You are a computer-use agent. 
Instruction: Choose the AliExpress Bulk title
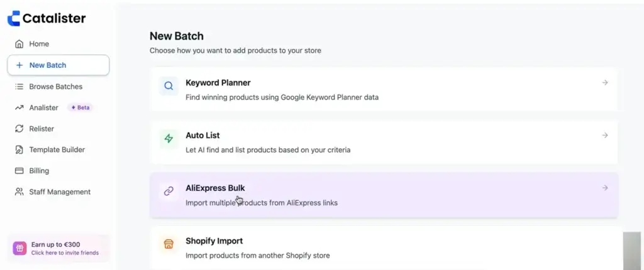215,188
